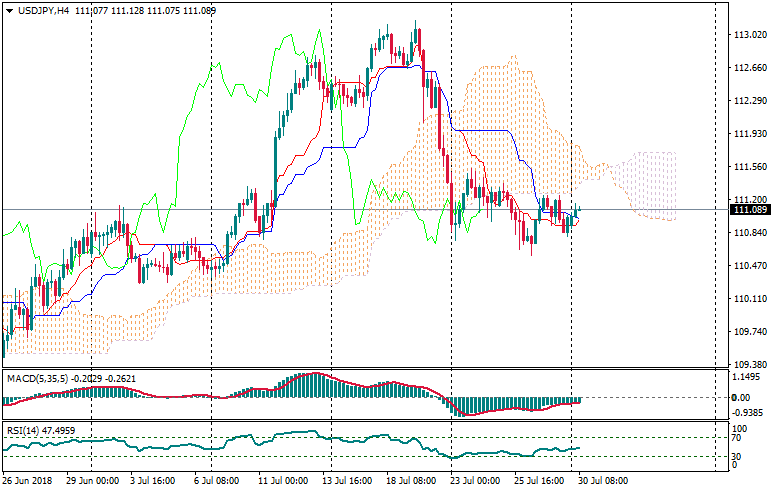
Task: Click the 113.020 price axis label
Action: (x=749, y=35)
